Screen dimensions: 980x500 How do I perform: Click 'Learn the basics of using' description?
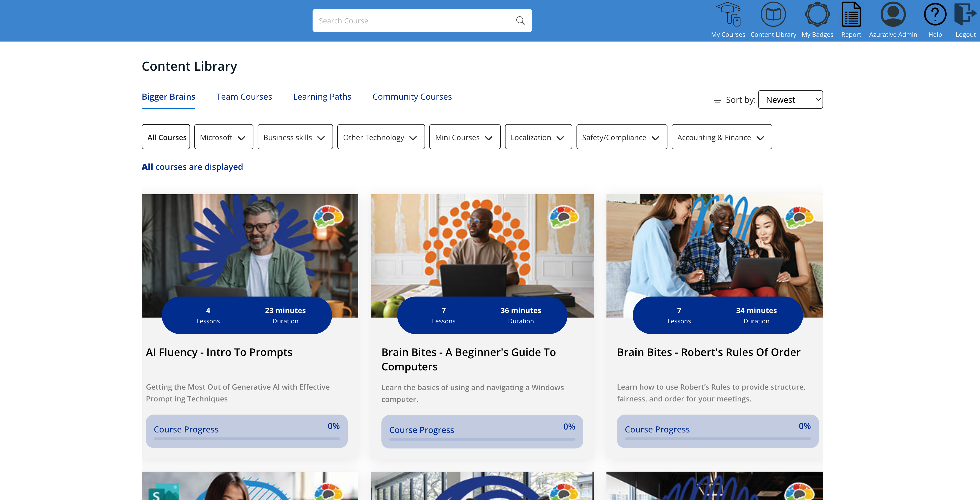click(472, 394)
